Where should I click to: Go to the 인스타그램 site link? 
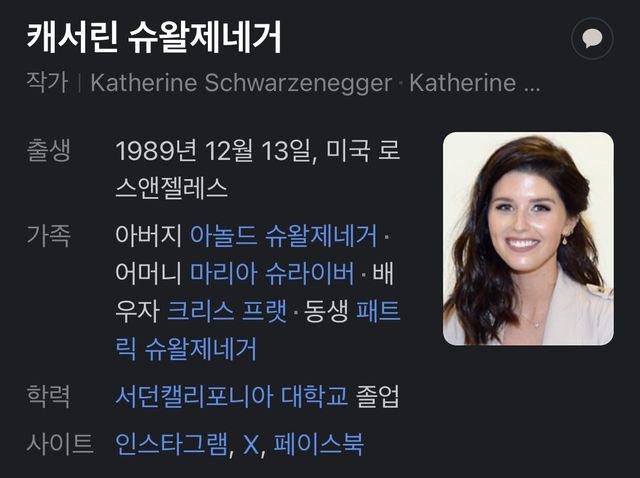tap(171, 444)
